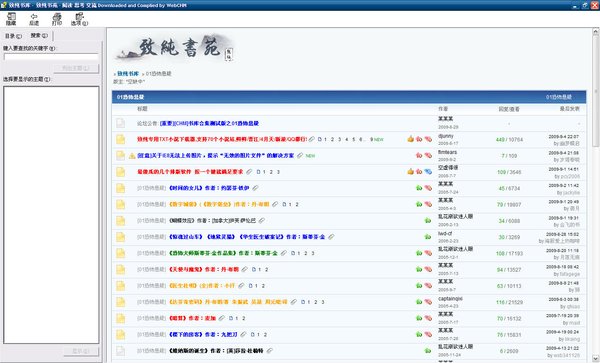Image resolution: width=600 pixels, height=363 pixels.
Task: Print the page via 打印 toolbar icon
Action: coord(57,19)
